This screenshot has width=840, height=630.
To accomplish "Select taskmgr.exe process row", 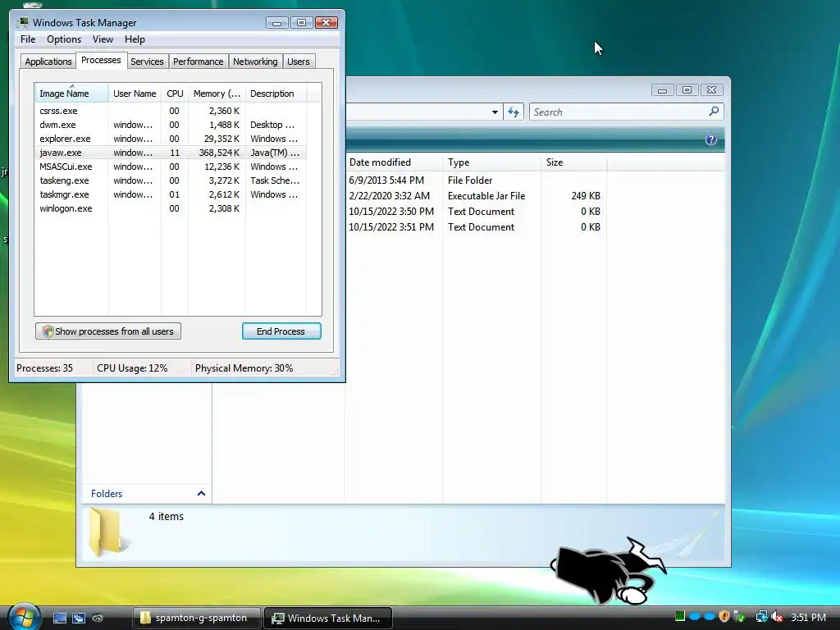I will (171, 194).
